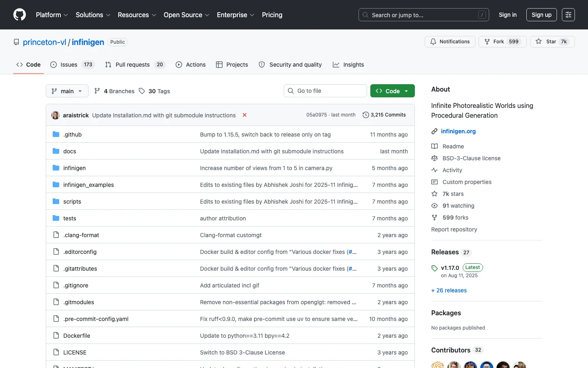Open the tests folder
The height and width of the screenshot is (368, 588).
70,218
